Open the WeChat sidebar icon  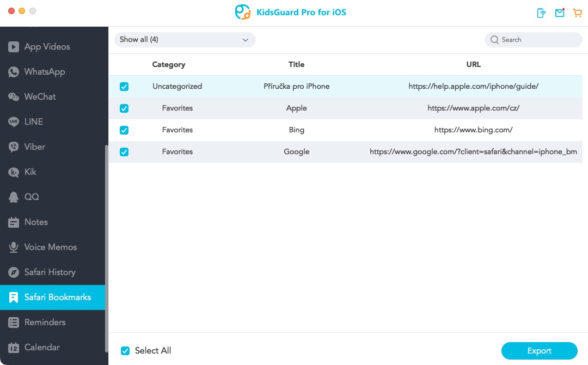click(14, 97)
